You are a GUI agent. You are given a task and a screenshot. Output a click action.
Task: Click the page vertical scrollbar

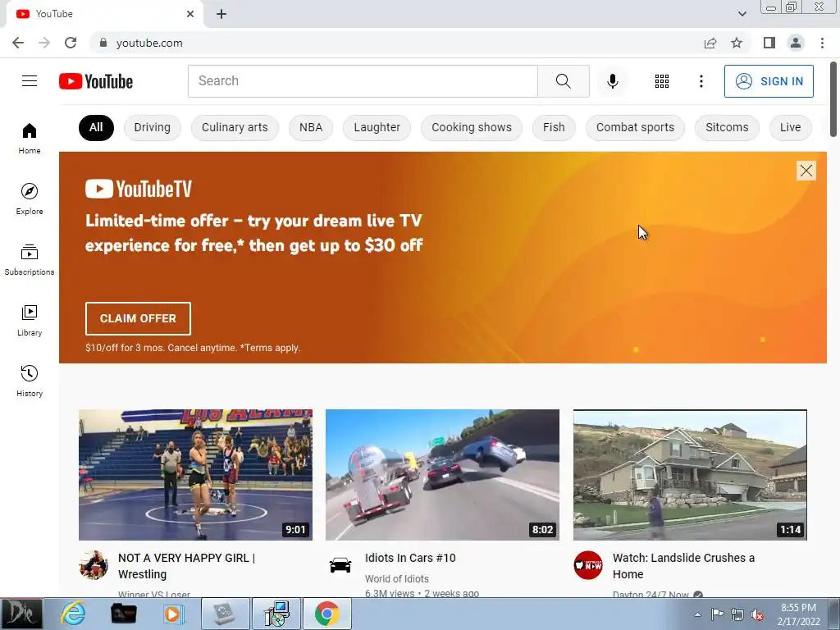pos(833,99)
